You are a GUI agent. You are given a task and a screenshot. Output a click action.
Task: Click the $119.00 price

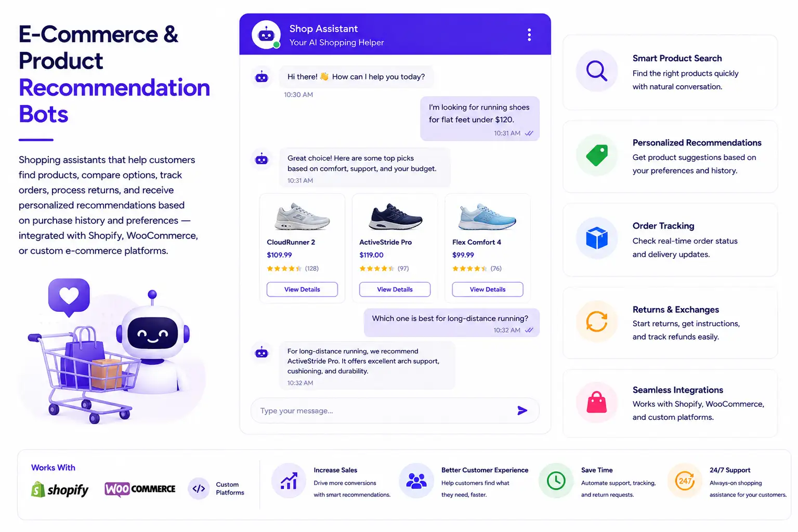click(371, 255)
